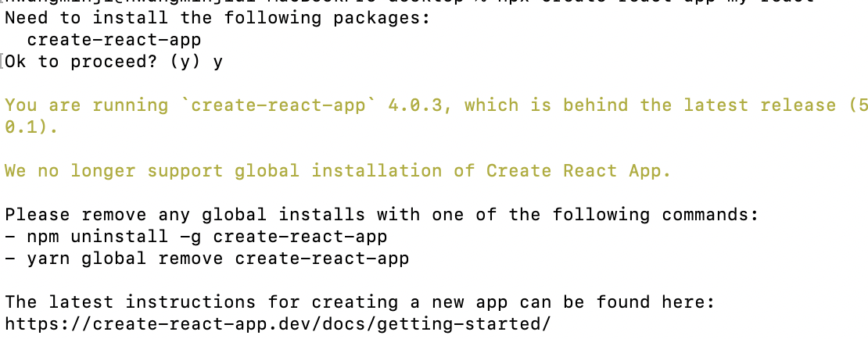Click 'We no longer support global installation' line
Image resolution: width=868 pixels, height=339 pixels.
338,171
